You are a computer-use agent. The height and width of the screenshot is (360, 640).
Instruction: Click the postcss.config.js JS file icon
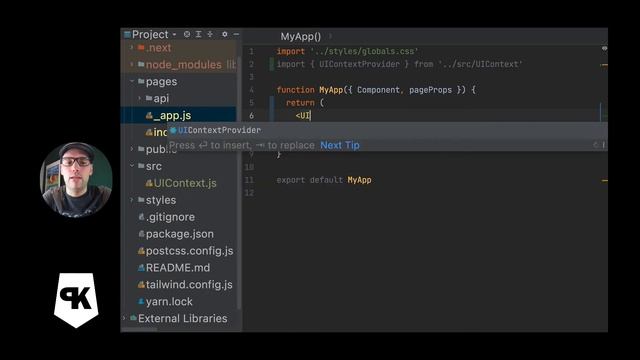click(x=141, y=251)
